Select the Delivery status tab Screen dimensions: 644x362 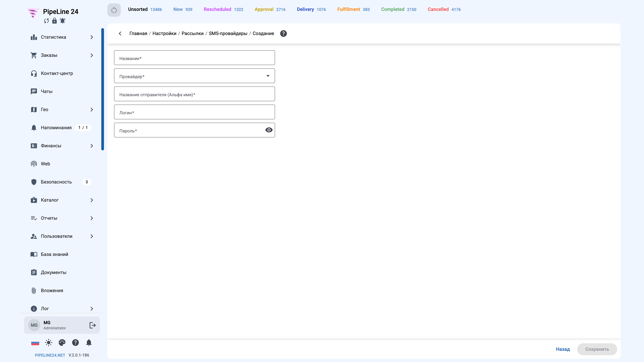pyautogui.click(x=311, y=10)
